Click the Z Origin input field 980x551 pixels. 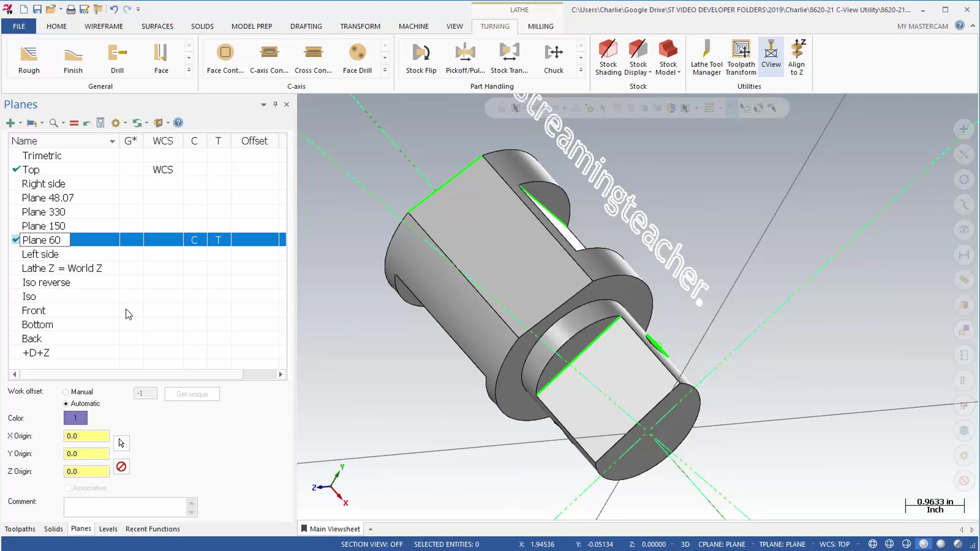[x=86, y=471]
